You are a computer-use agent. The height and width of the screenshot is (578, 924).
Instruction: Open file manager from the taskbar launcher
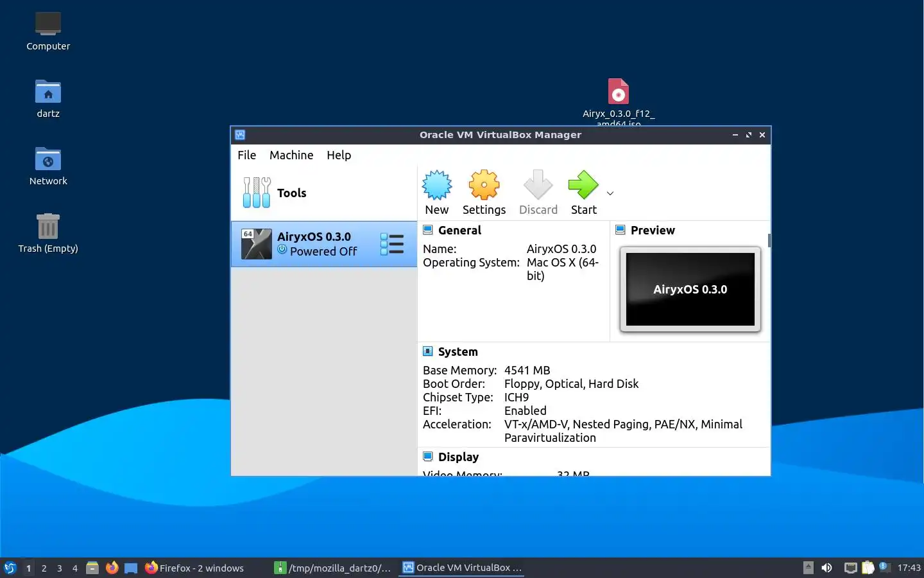point(92,568)
